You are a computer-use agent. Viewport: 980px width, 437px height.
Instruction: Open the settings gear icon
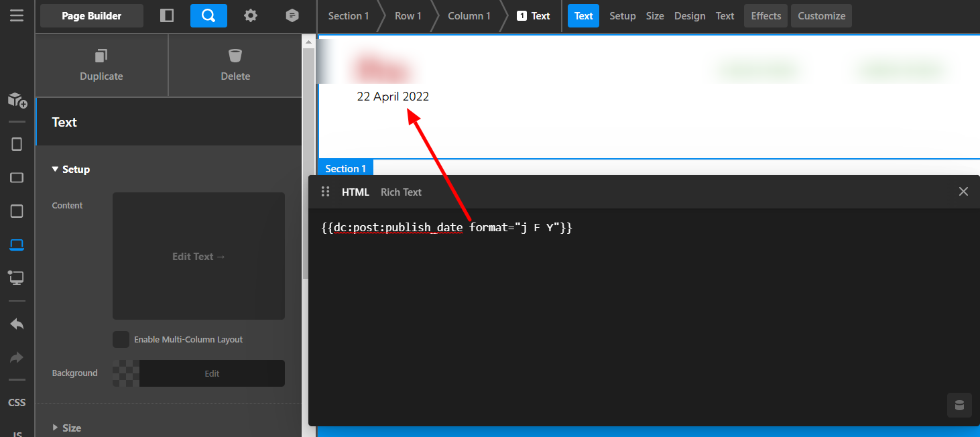(x=251, y=15)
